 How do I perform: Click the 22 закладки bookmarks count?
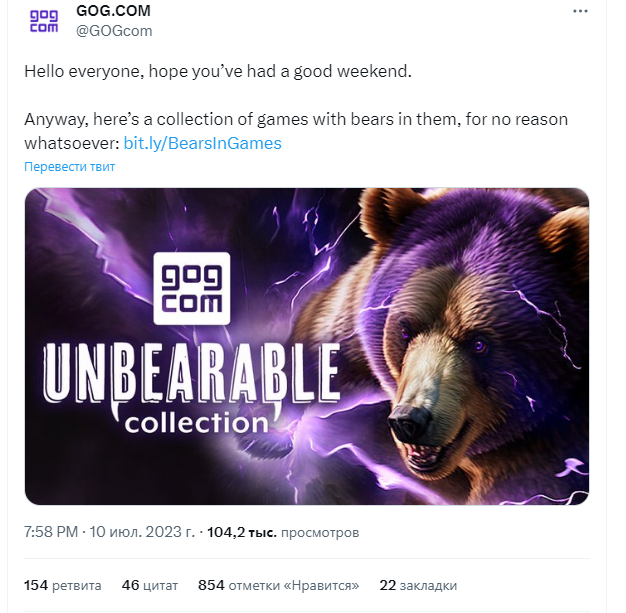[417, 585]
